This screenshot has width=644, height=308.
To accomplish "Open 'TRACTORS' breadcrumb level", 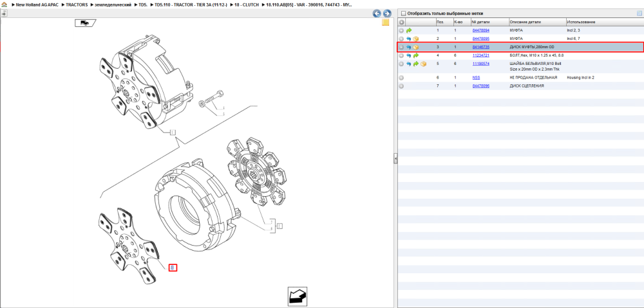I will click(x=77, y=5).
